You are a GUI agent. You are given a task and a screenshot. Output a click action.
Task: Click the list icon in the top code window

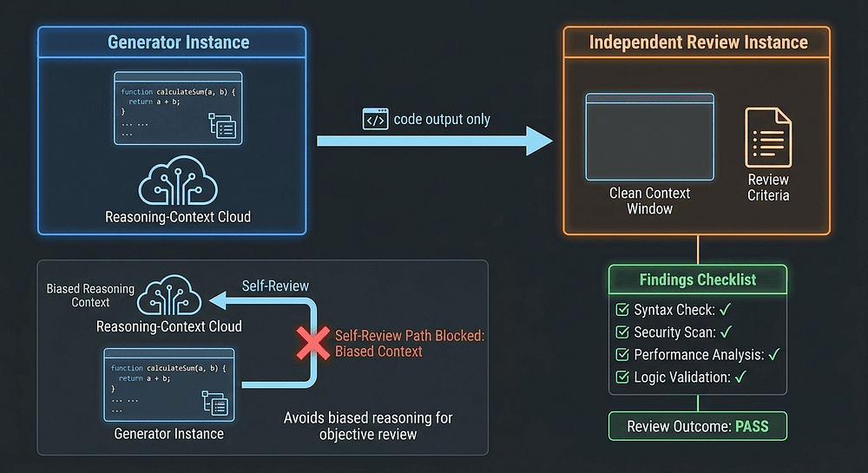222,126
